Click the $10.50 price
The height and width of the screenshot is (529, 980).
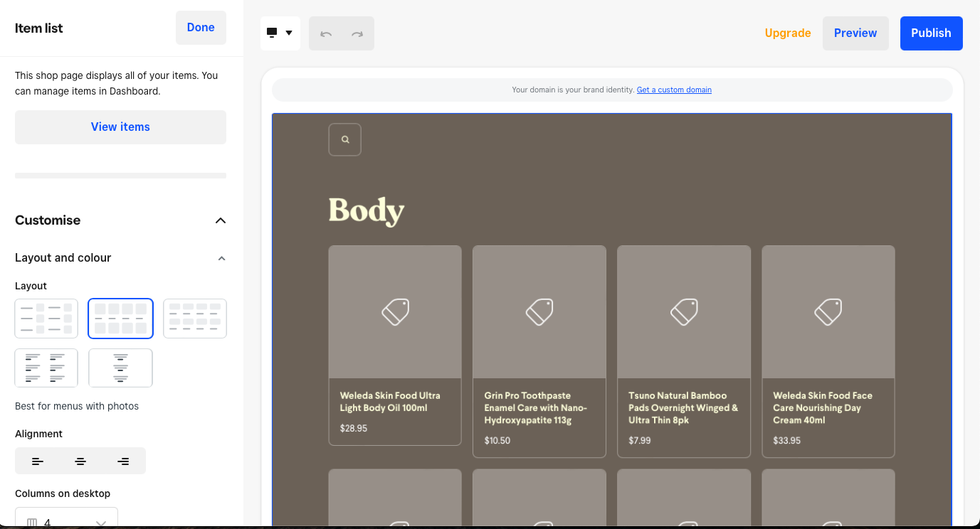point(497,441)
